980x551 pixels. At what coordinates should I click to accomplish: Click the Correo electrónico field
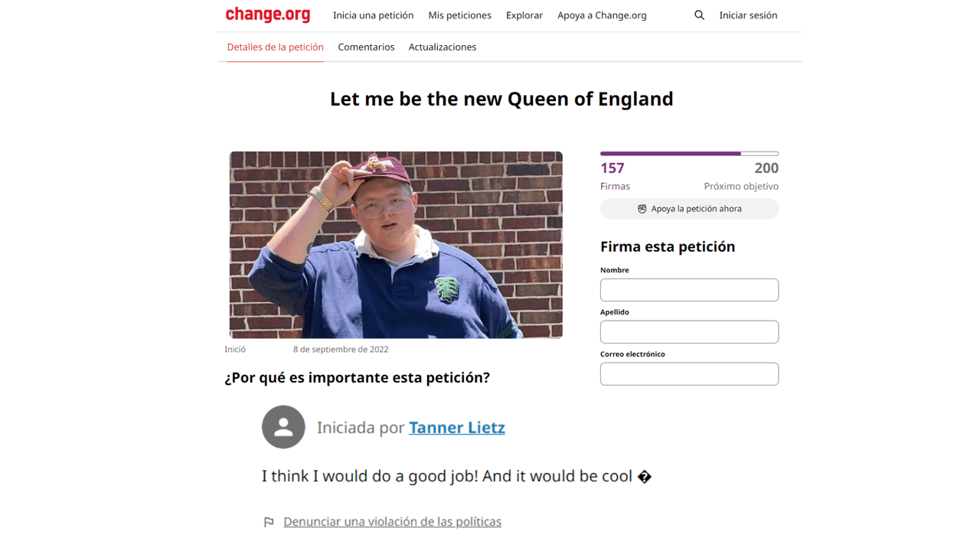[689, 373]
